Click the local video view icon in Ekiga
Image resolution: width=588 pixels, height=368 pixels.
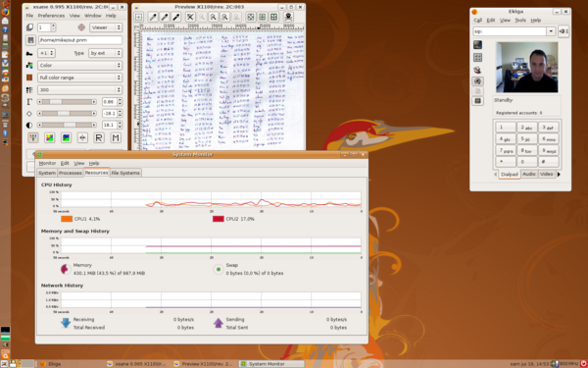pyautogui.click(x=478, y=45)
